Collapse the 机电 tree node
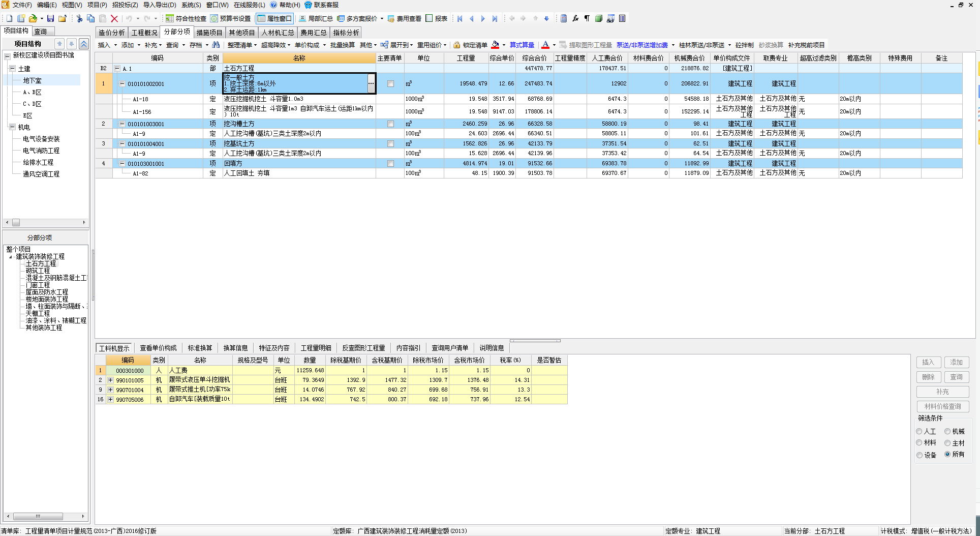Screen dimensions: 980x536 [x=13, y=127]
